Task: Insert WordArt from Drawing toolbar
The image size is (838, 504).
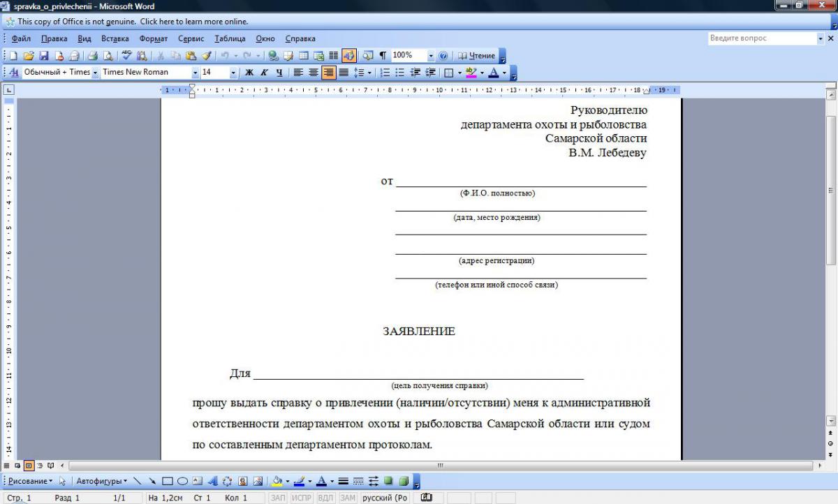Action: (x=212, y=481)
